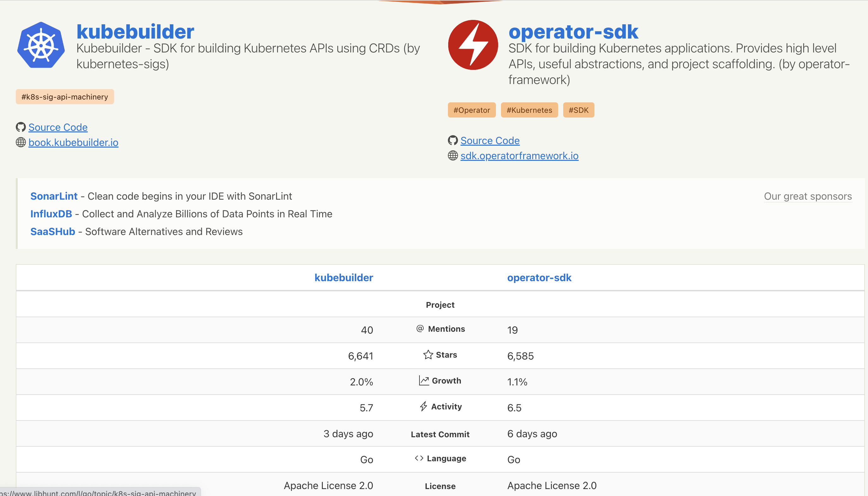Viewport: 868px width, 496px height.
Task: Click GitHub icon beside kubebuilder Source Code
Action: (21, 127)
